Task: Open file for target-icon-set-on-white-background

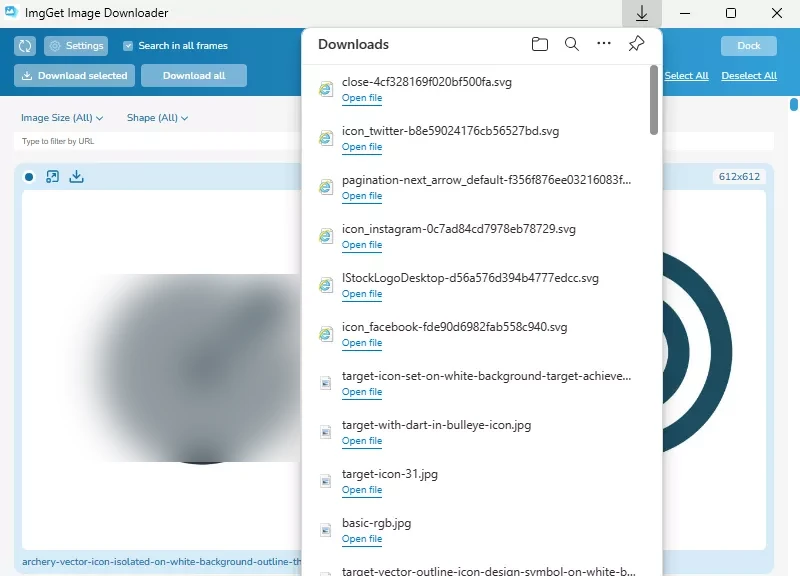Action: [362, 392]
